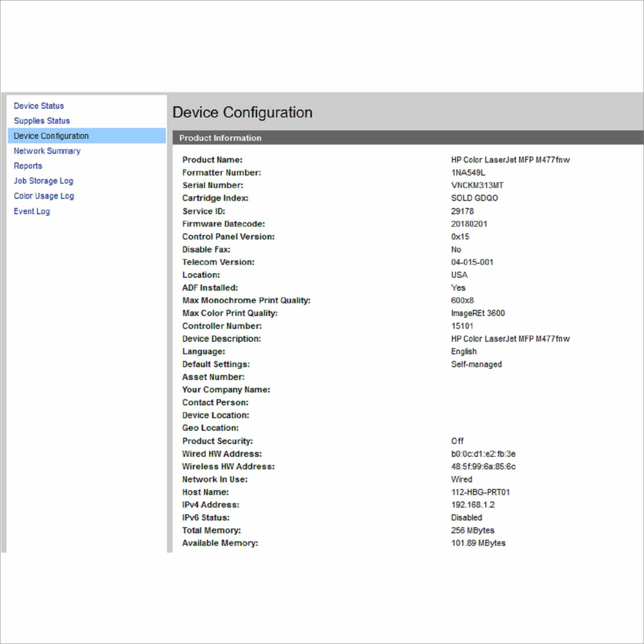Click the ADF Installed value Yes
Viewport: 644px width, 644px height.
(458, 288)
